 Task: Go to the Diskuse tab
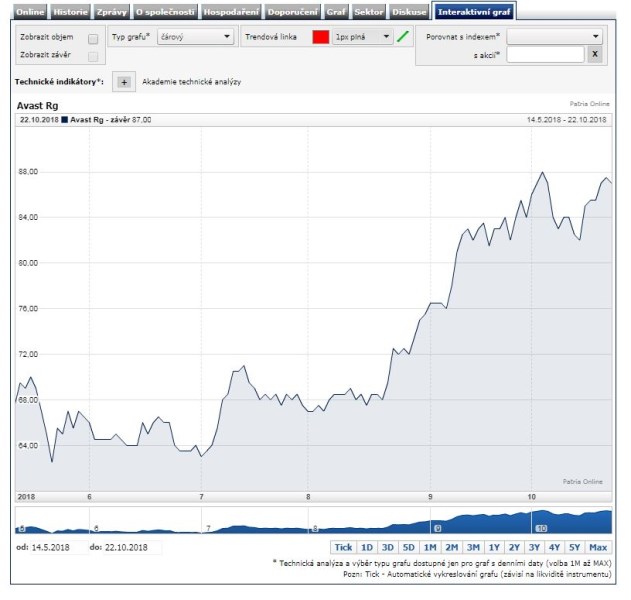[x=410, y=12]
